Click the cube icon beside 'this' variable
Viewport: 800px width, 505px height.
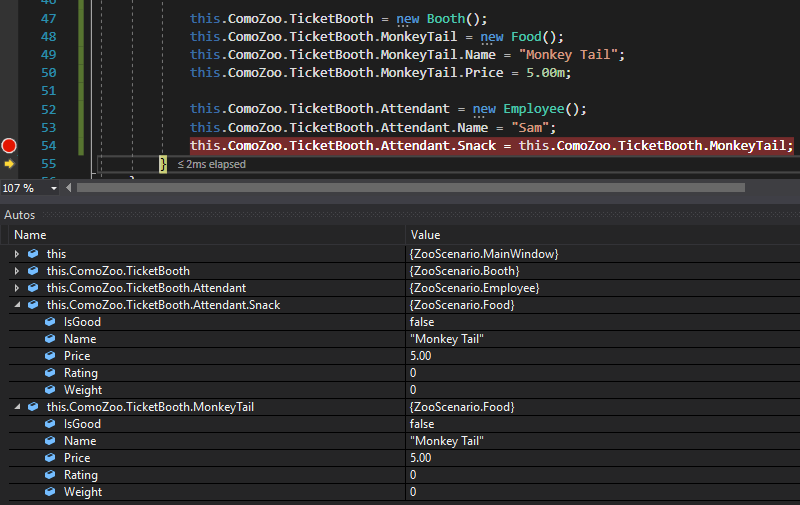(33, 254)
